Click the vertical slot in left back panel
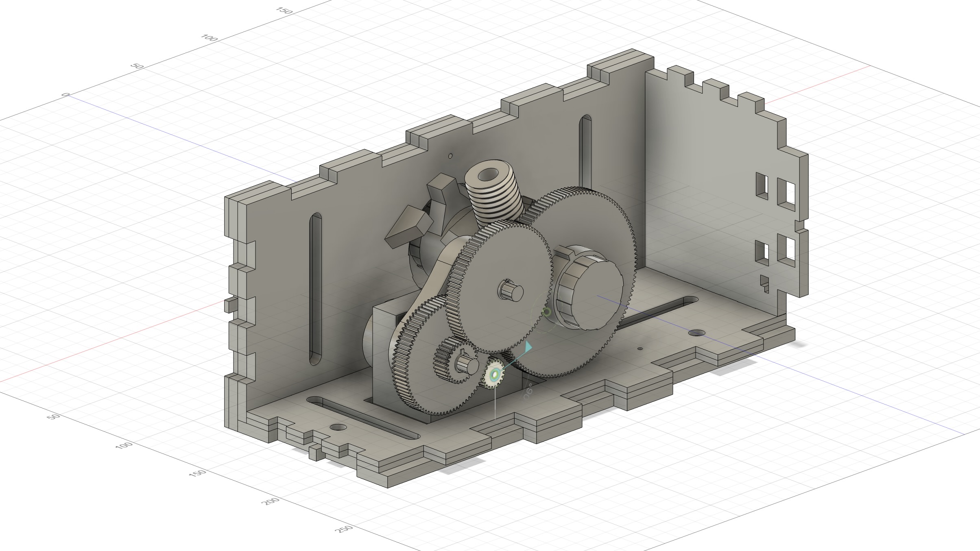Viewport: 980px width, 551px height. pos(315,289)
